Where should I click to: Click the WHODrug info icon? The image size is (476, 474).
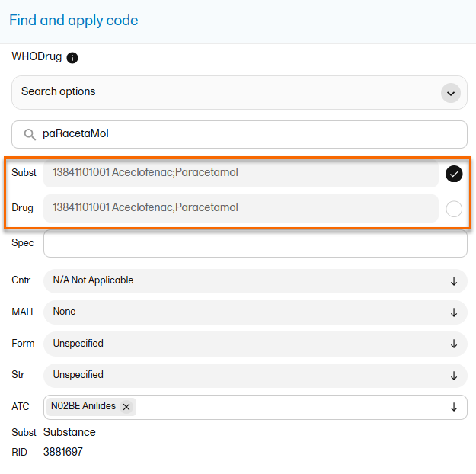click(72, 58)
